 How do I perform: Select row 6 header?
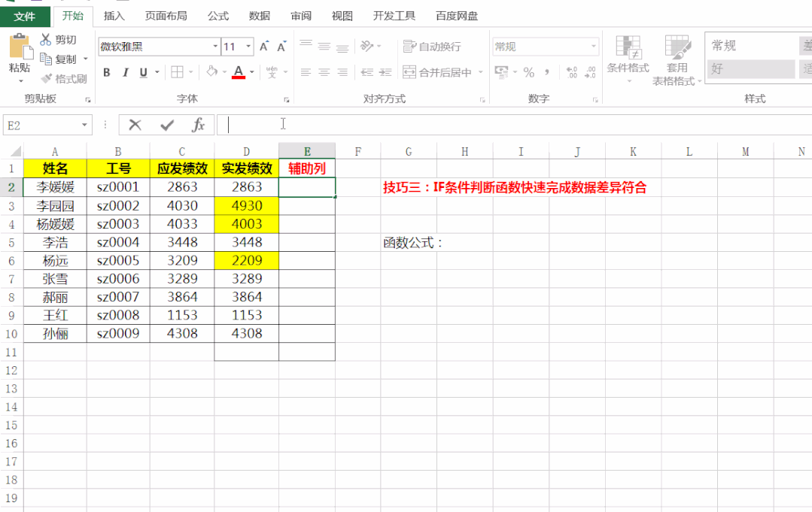[11, 261]
